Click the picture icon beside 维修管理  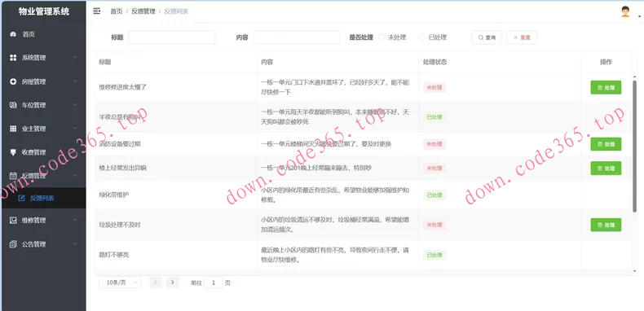13,221
